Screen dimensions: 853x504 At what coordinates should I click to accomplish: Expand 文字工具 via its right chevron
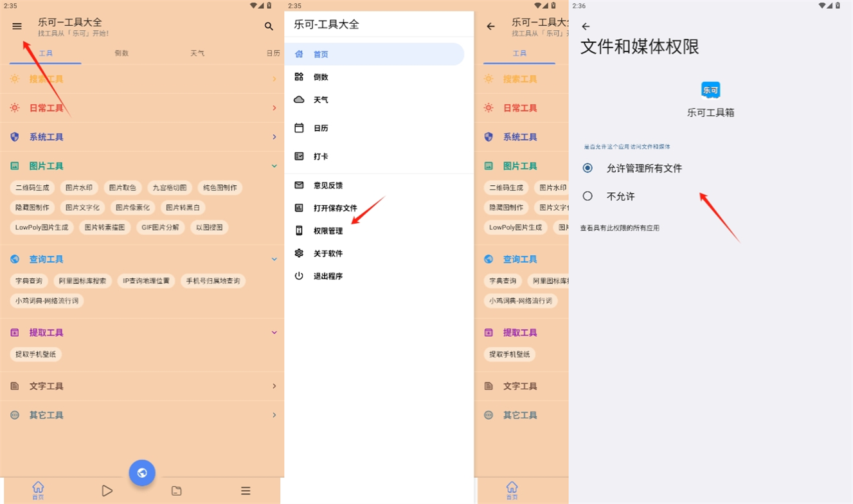click(274, 386)
